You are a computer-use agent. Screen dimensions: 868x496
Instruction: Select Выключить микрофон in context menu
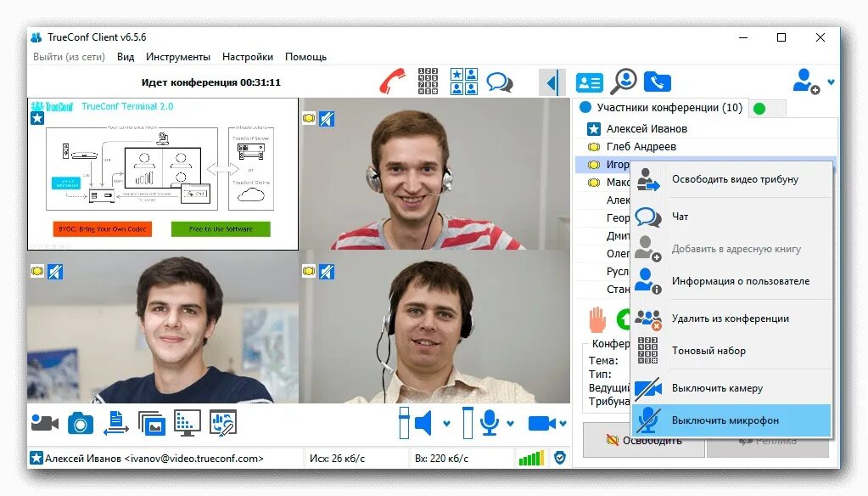pos(731,420)
